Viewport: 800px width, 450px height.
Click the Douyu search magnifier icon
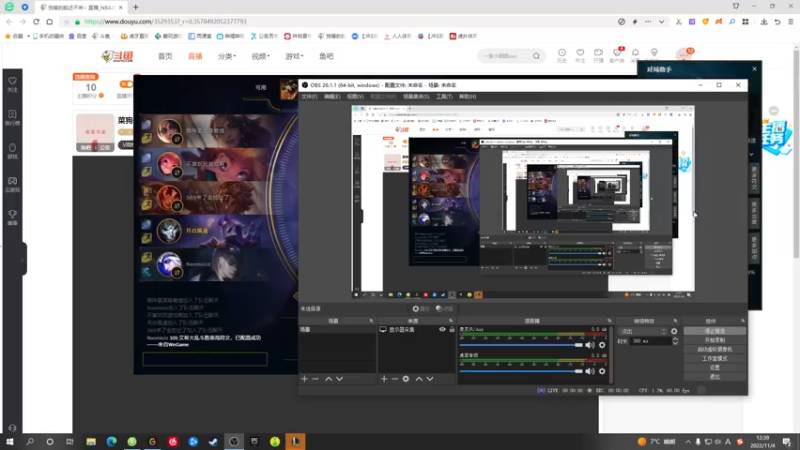tap(536, 56)
